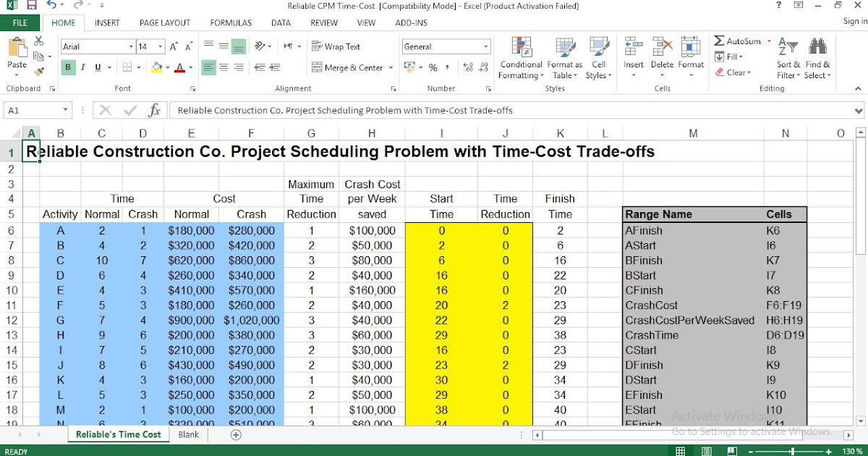
Task: Open the Format as Table dropdown
Action: pos(564,57)
